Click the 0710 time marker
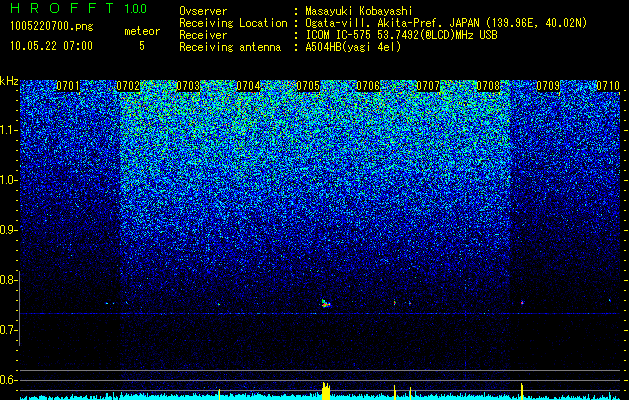This screenshot has height=400, width=629. click(608, 86)
